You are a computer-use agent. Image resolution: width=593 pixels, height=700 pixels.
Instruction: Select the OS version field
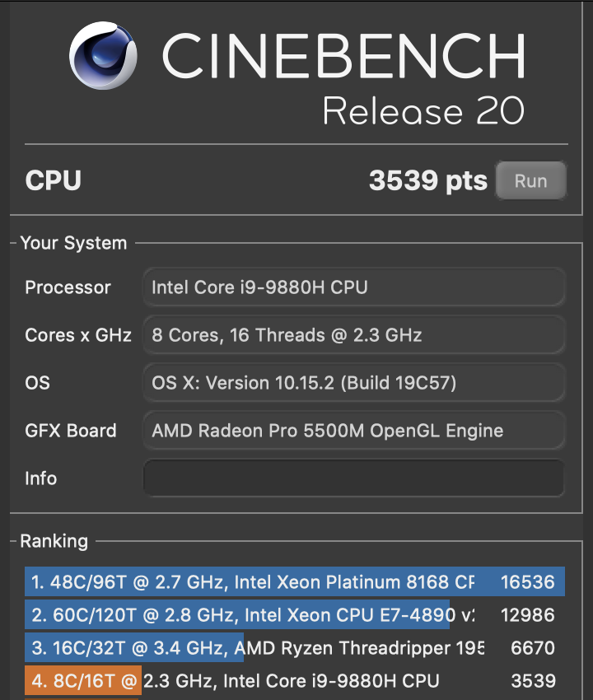(354, 383)
